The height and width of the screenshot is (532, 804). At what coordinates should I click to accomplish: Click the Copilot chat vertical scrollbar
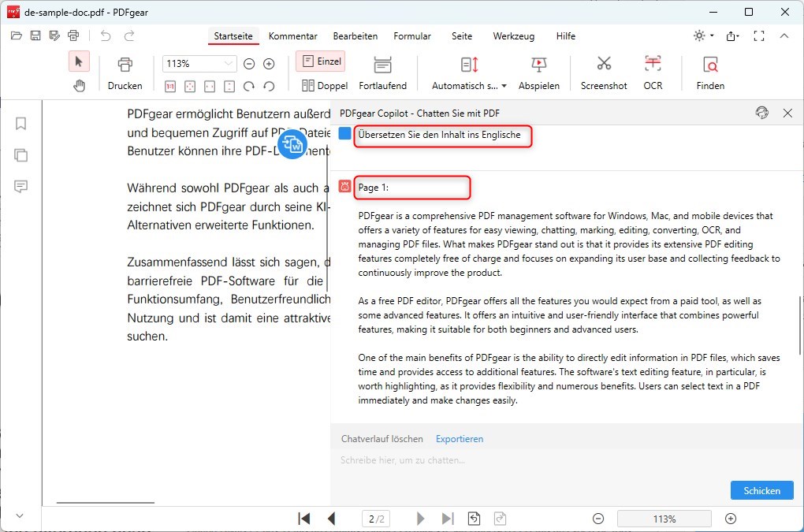[x=800, y=326]
